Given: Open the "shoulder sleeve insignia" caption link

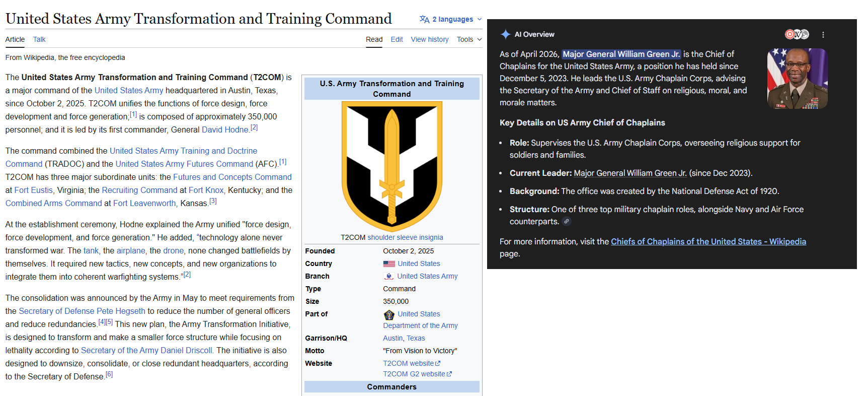Looking at the screenshot, I should click(x=406, y=237).
